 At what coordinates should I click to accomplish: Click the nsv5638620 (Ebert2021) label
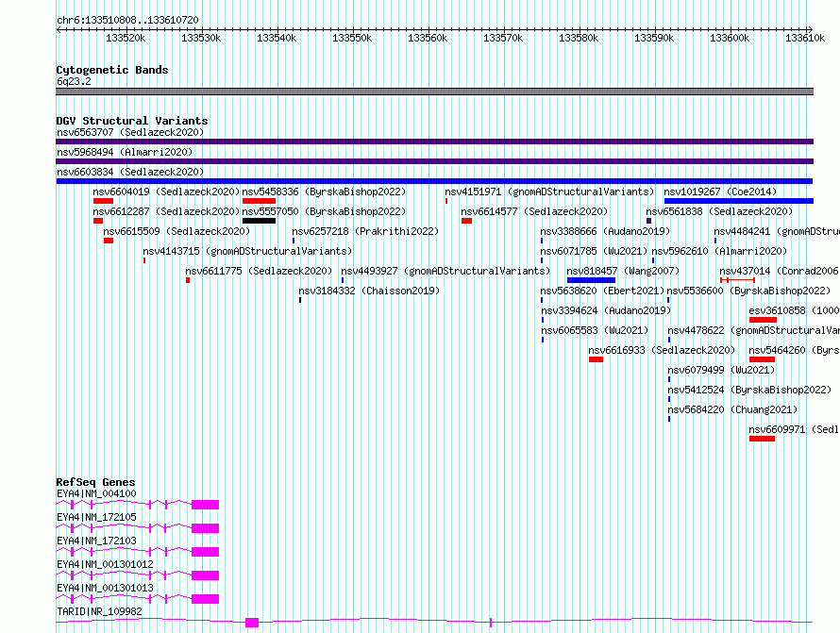click(x=603, y=291)
